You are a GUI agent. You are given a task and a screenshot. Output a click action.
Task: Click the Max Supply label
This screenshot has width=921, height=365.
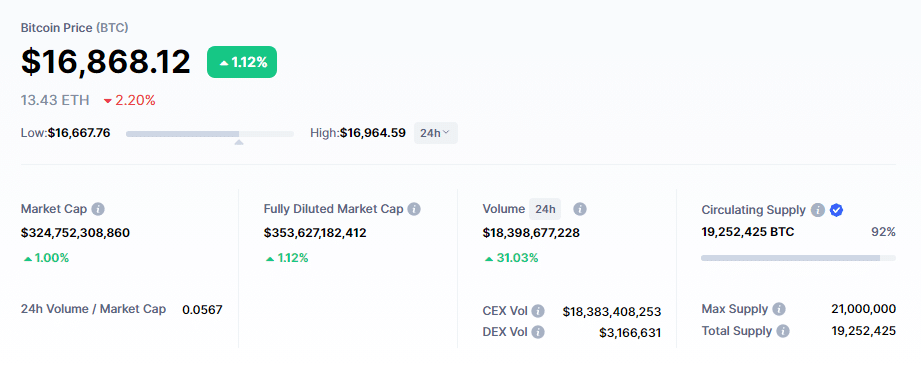735,309
